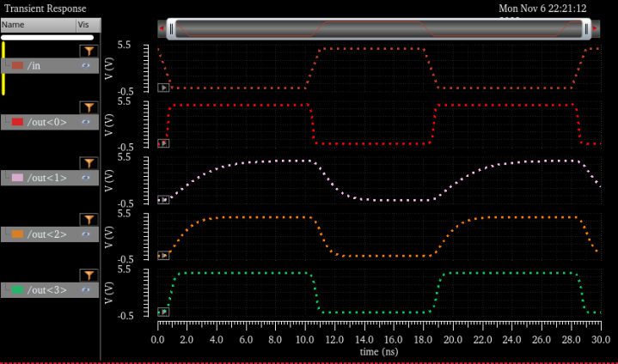The height and width of the screenshot is (364, 618).
Task: Click the white search field under Name header
Action: 47,38
